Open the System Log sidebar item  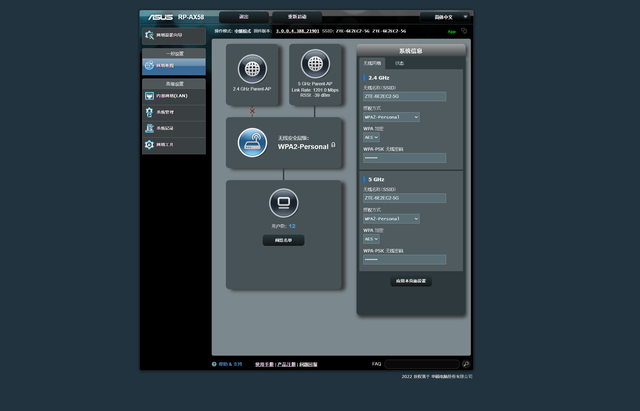point(174,129)
